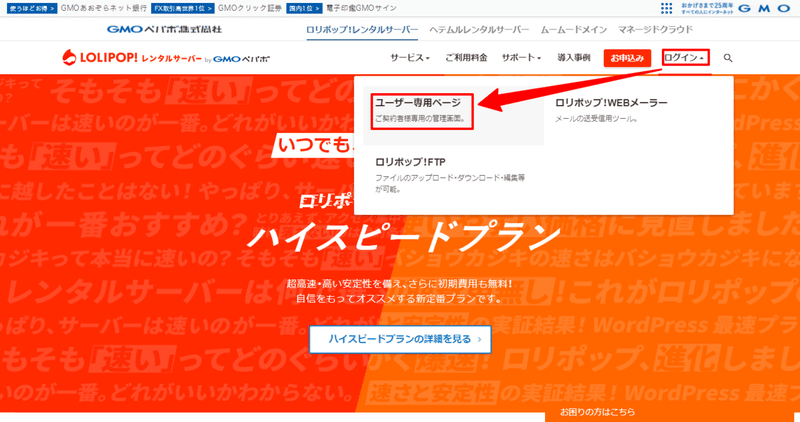The image size is (800, 422).
Task: Click the GMO Pepabo company logo
Action: coord(164,29)
